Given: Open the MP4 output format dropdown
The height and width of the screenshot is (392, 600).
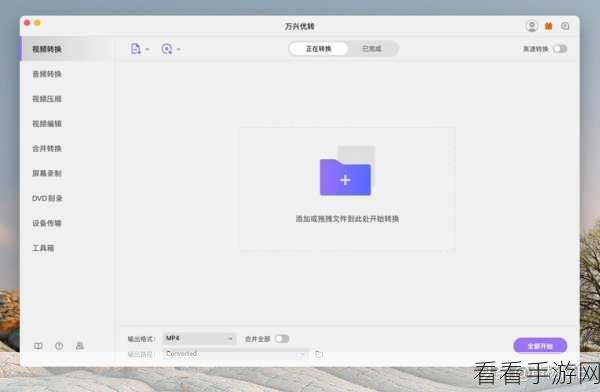Looking at the screenshot, I should pyautogui.click(x=199, y=338).
